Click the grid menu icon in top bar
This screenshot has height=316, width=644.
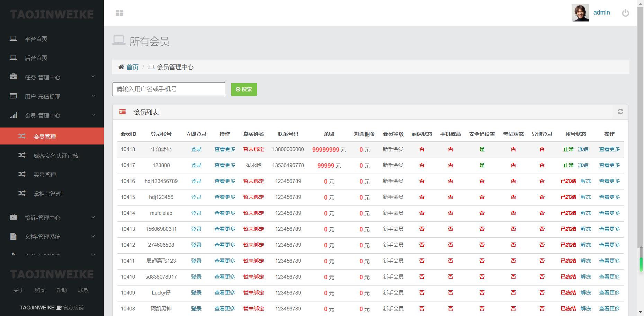coord(119,13)
